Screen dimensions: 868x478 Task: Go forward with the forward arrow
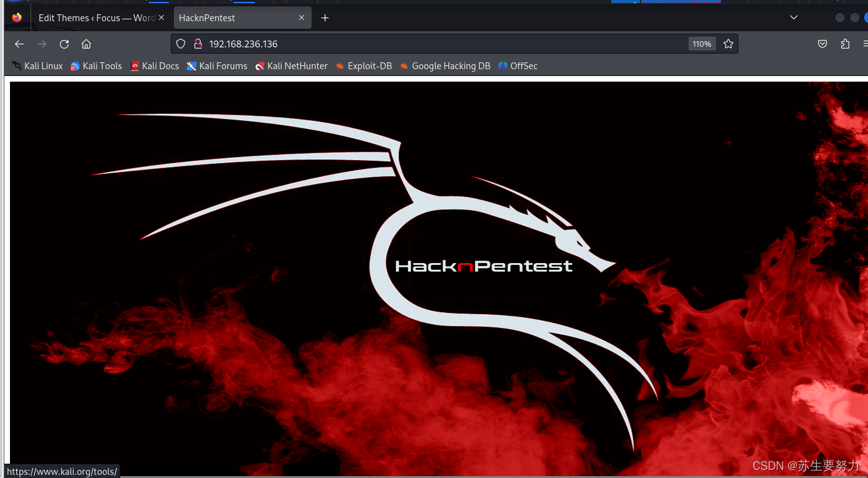coord(42,44)
